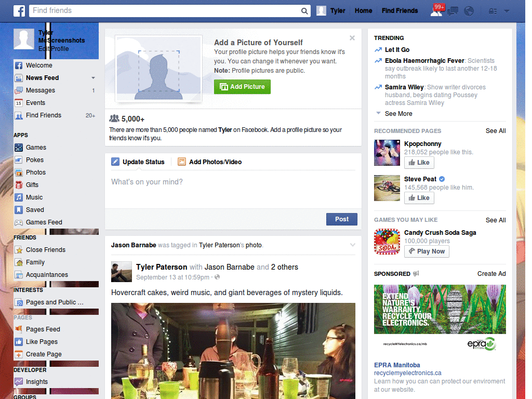Screen dimensions: 532x399
Task: Select the Add Photos/Video tab
Action: 210,162
